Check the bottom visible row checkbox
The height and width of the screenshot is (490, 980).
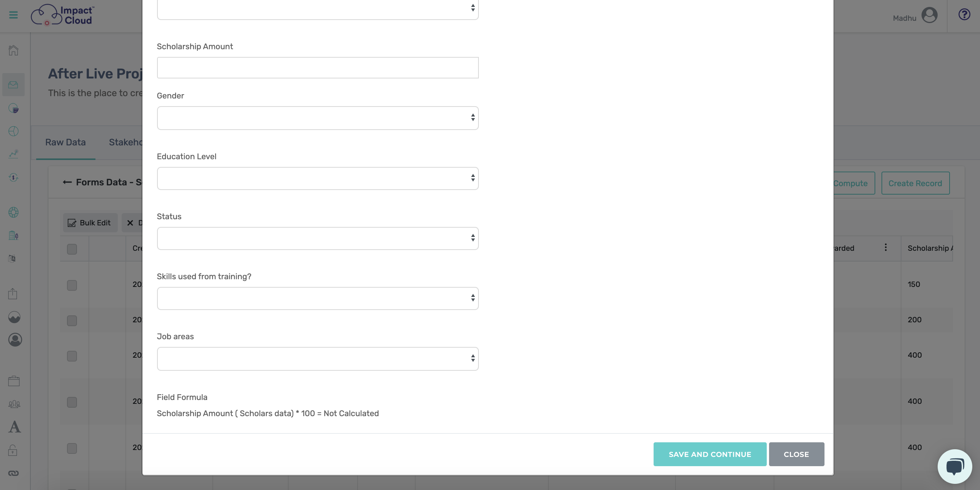point(72,448)
